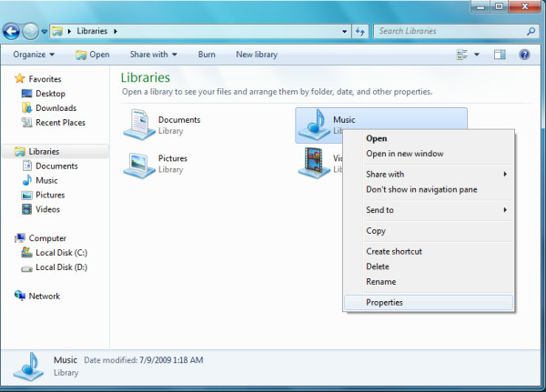Toggle the preview pane icon
Viewport: 546px width, 392px height.
pyautogui.click(x=500, y=55)
